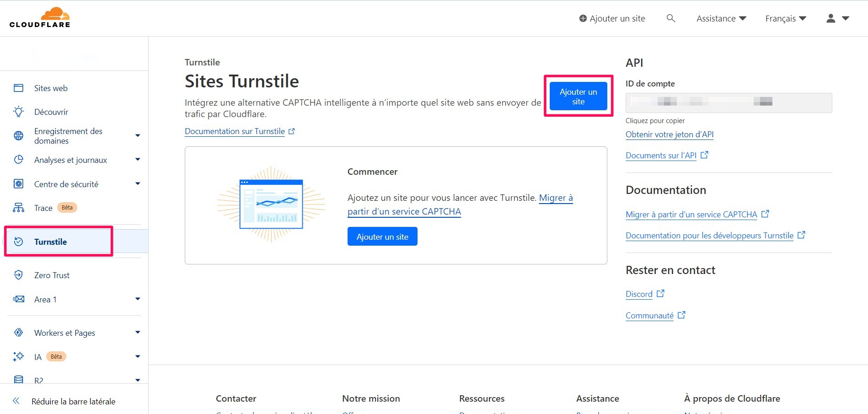Screen dimensions: 868x414
Task: Click the Découvrir lightbulb icon
Action: coord(18,112)
